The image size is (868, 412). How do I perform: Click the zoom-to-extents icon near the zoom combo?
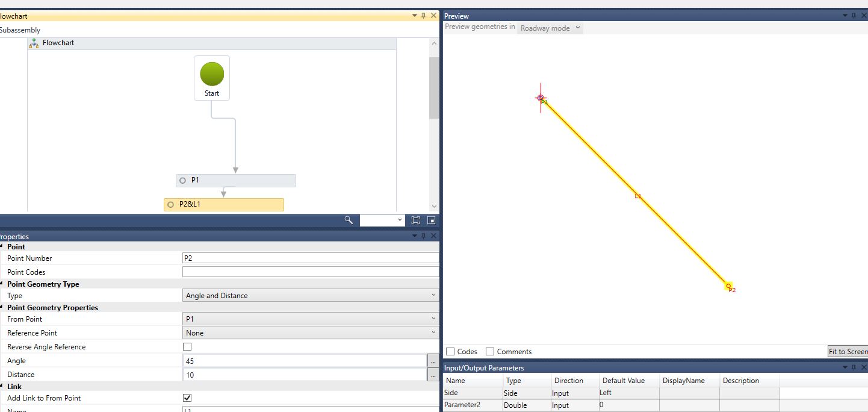coord(415,220)
